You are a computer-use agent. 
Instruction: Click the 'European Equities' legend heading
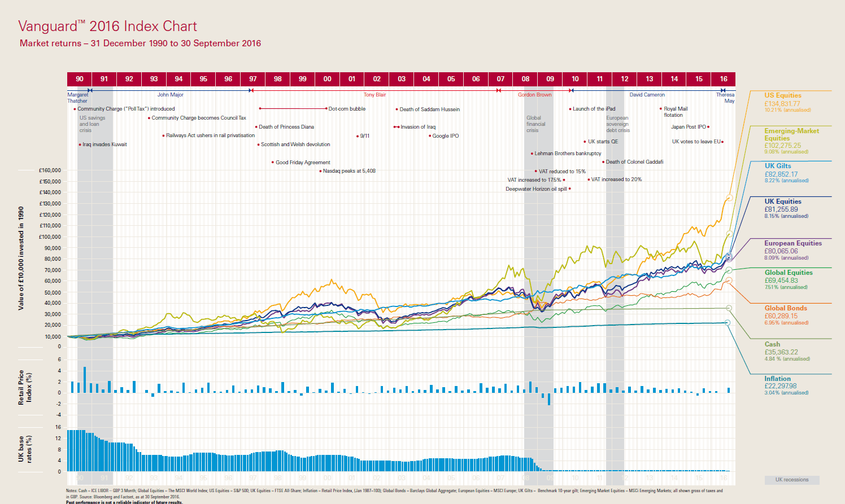pos(793,243)
